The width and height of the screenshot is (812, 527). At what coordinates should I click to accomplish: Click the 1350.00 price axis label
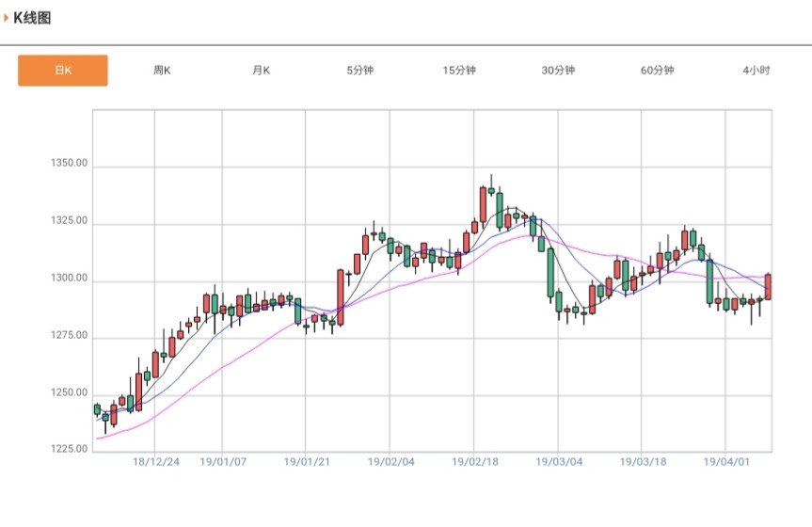point(69,164)
